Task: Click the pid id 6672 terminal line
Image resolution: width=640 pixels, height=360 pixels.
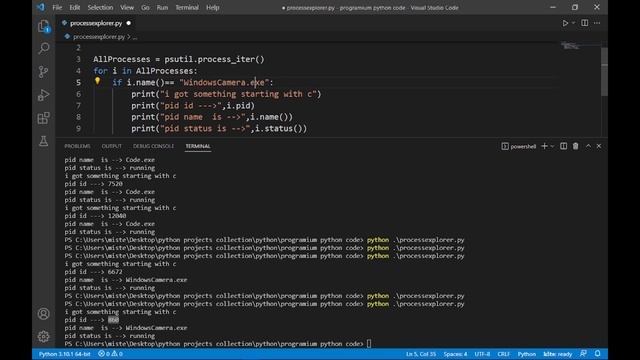Action: tap(93, 272)
